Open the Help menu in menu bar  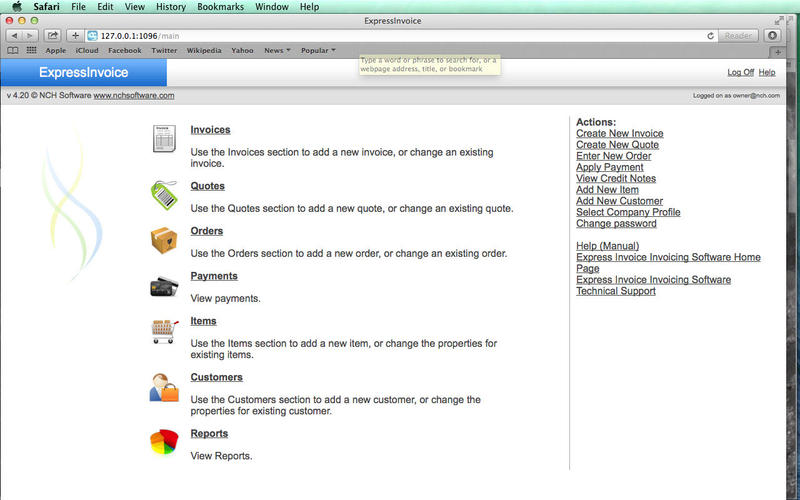tap(309, 7)
